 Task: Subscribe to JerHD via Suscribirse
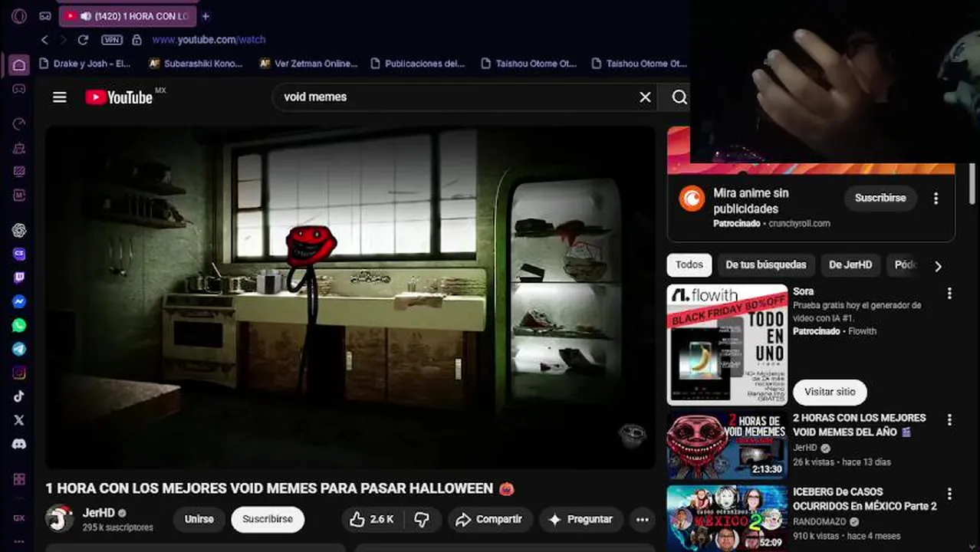pos(268,520)
